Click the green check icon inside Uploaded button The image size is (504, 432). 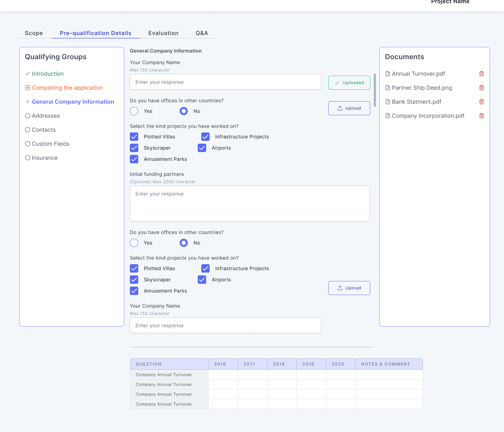(x=337, y=83)
